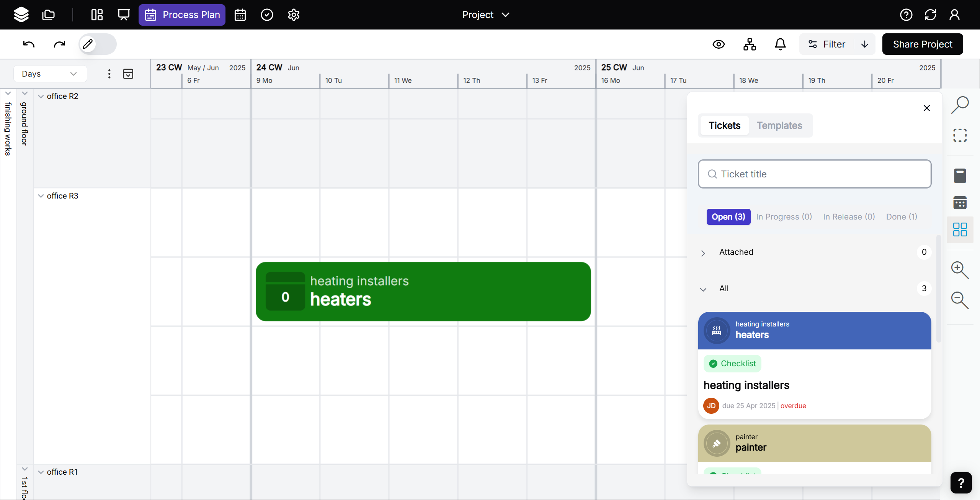Collapse the office R3 row
This screenshot has height=500, width=980.
tap(41, 196)
